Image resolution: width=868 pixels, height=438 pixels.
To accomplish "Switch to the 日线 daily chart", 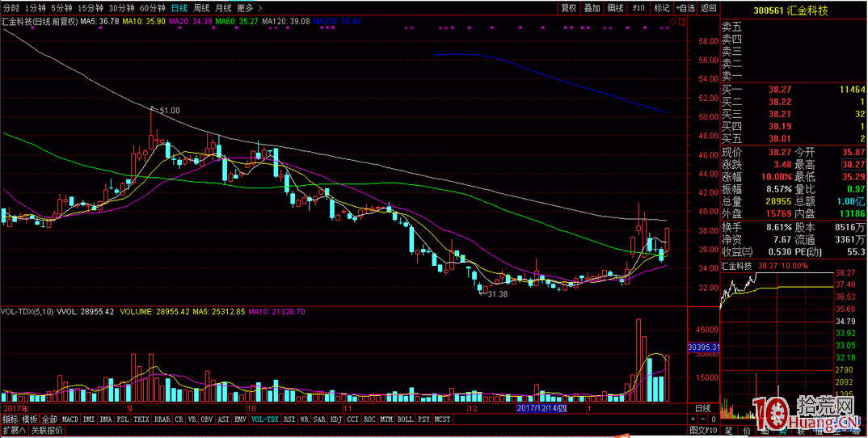I will 179,8.
